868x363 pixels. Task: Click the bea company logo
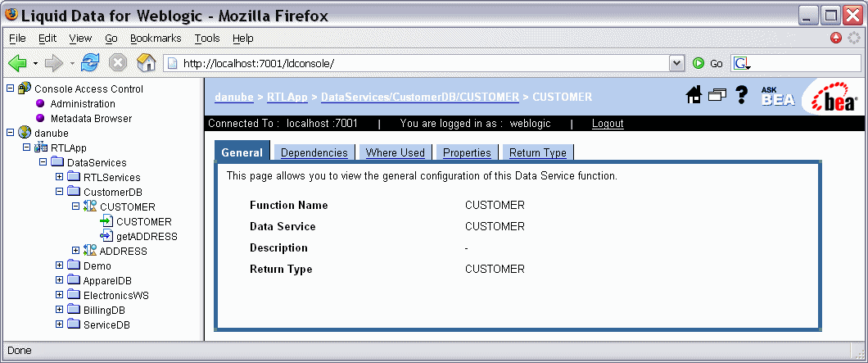[x=834, y=97]
